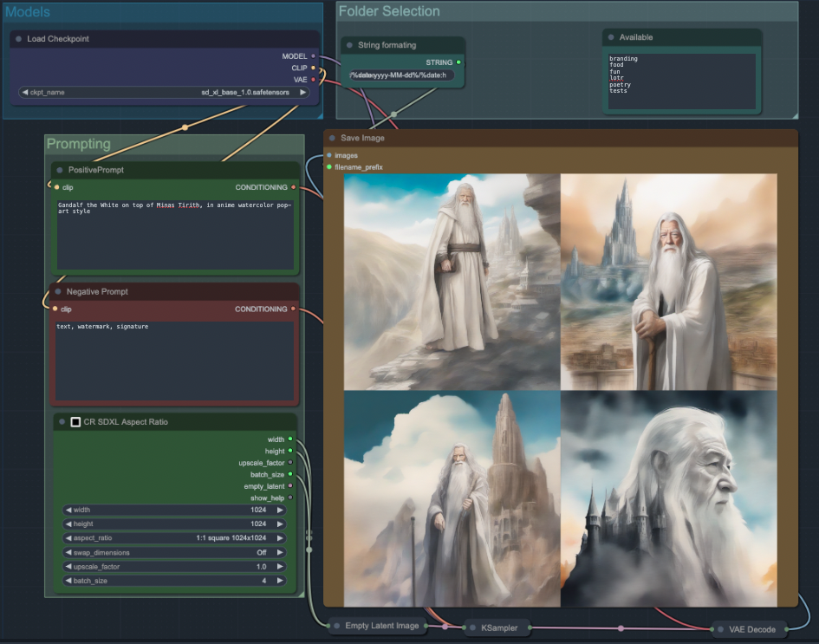This screenshot has width=819, height=644.
Task: Click the collapse dot on the Available node
Action: coord(610,37)
